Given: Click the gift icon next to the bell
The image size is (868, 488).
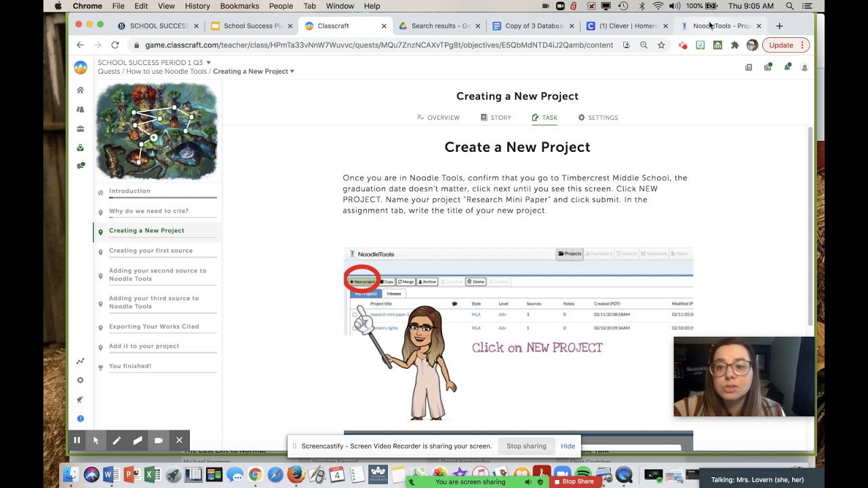Looking at the screenshot, I should coord(768,67).
